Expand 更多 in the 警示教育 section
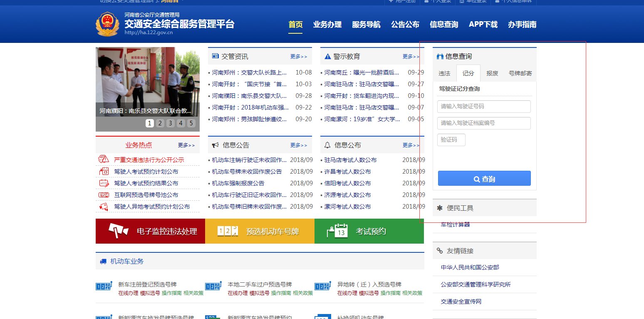 click(x=411, y=57)
